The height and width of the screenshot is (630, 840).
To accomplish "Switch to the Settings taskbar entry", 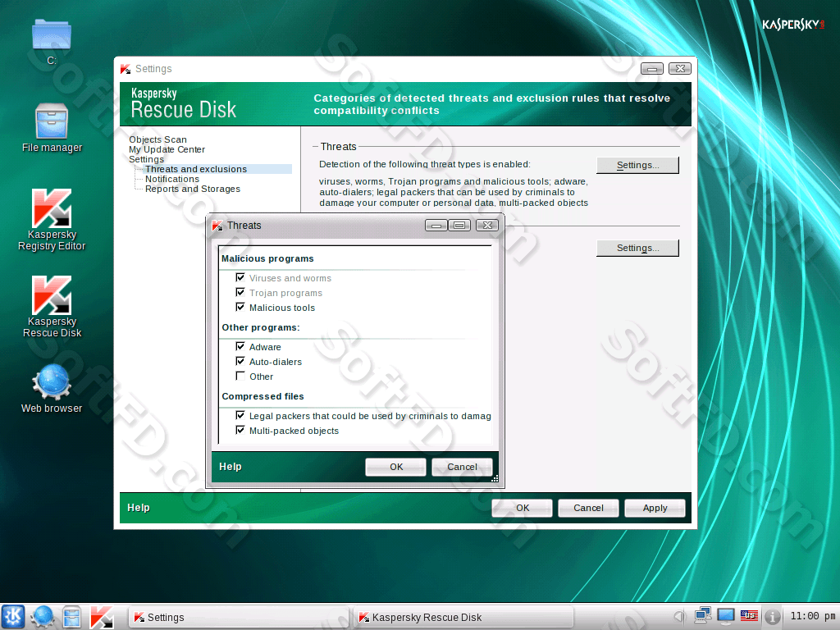I will (x=238, y=617).
